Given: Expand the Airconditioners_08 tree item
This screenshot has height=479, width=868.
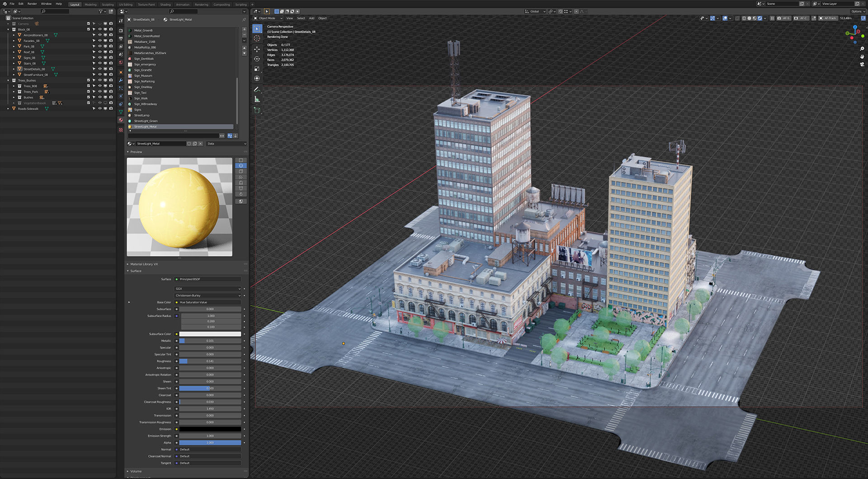Looking at the screenshot, I should click(x=14, y=35).
